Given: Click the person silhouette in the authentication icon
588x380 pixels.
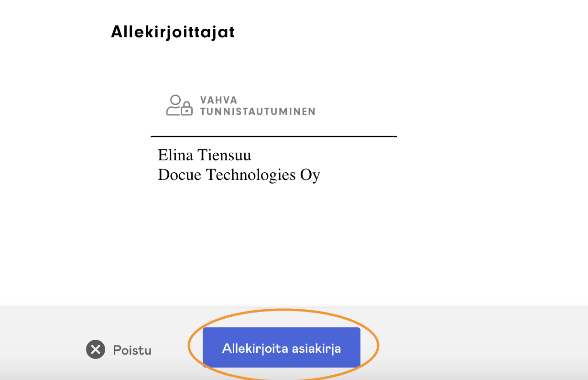Looking at the screenshot, I should click(175, 105).
